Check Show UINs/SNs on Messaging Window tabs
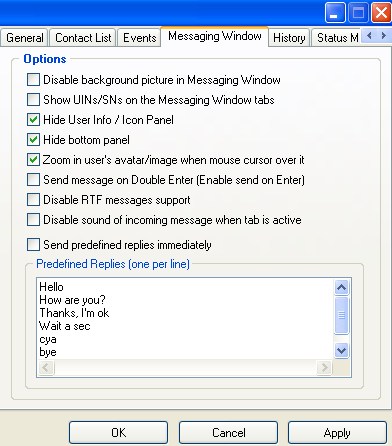The width and height of the screenshot is (392, 446). click(33, 100)
